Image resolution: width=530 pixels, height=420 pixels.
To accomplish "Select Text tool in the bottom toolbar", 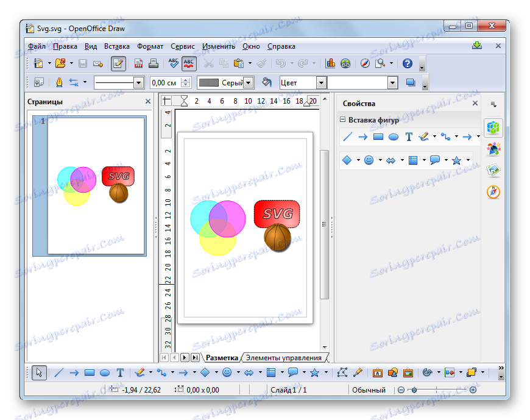I will pos(120,372).
